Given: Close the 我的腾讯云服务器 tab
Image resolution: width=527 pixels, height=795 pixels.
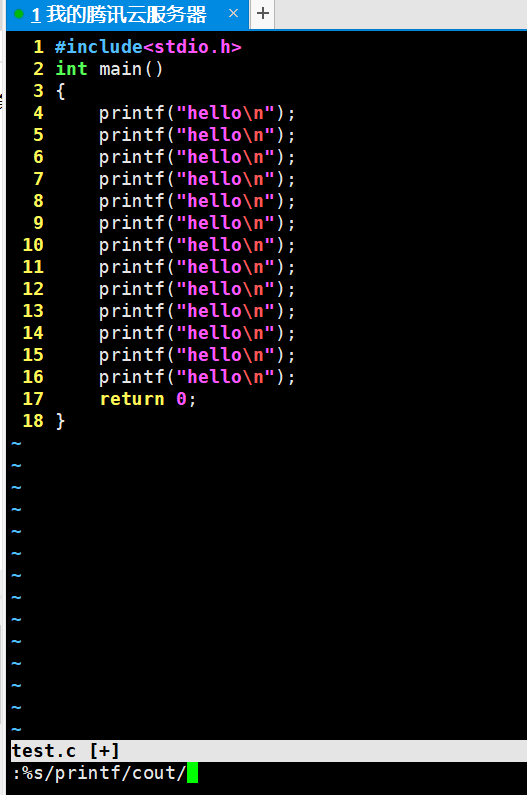Looking at the screenshot, I should click(x=233, y=13).
